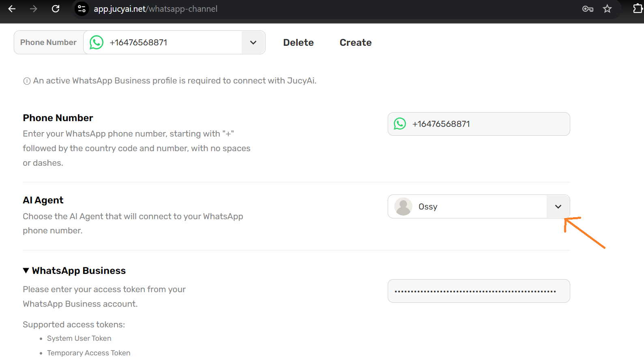644x359 pixels.
Task: Open saved passwords key icon
Action: pos(588,9)
